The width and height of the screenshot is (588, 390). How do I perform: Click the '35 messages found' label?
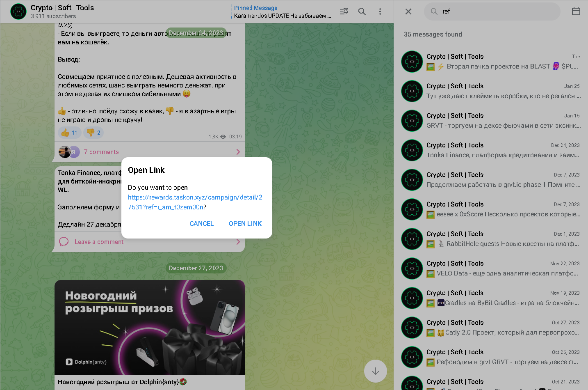tap(433, 34)
